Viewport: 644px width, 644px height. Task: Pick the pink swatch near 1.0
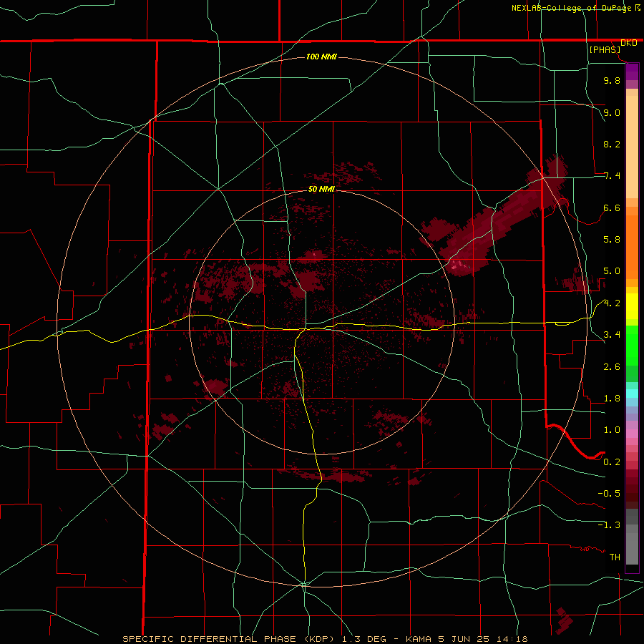[632, 434]
